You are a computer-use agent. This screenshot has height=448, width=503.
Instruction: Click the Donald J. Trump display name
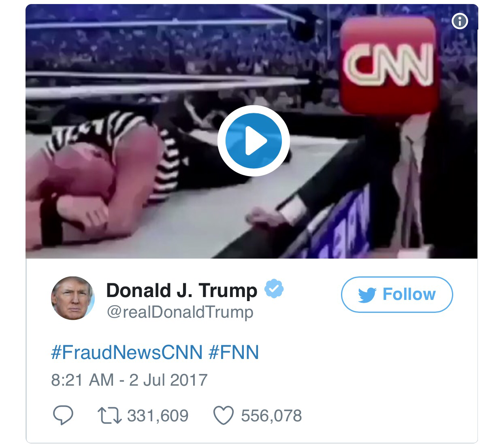click(x=181, y=290)
